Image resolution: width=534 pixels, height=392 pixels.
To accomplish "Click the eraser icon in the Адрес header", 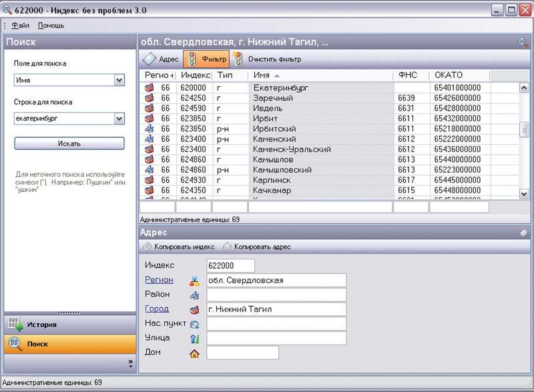I will [x=523, y=233].
